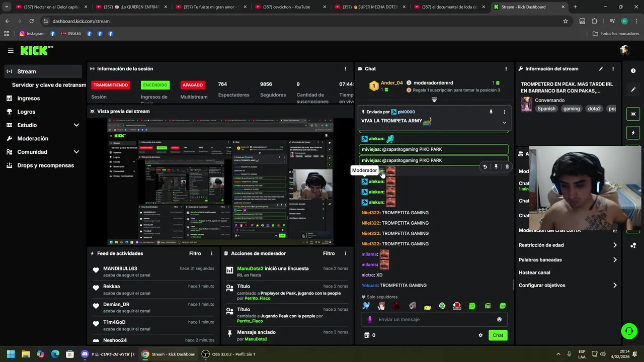Click the dota2 stream tag
Image resolution: width=644 pixels, height=362 pixels.
pyautogui.click(x=594, y=109)
